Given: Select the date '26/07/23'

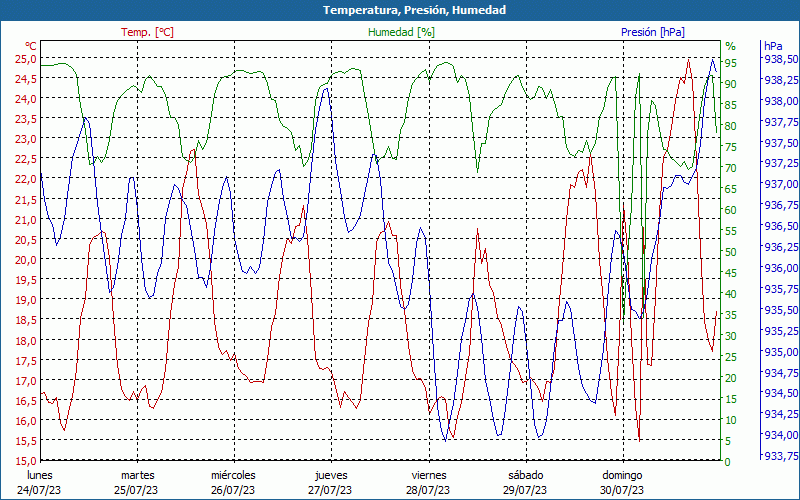Looking at the screenshot, I should click(233, 490).
